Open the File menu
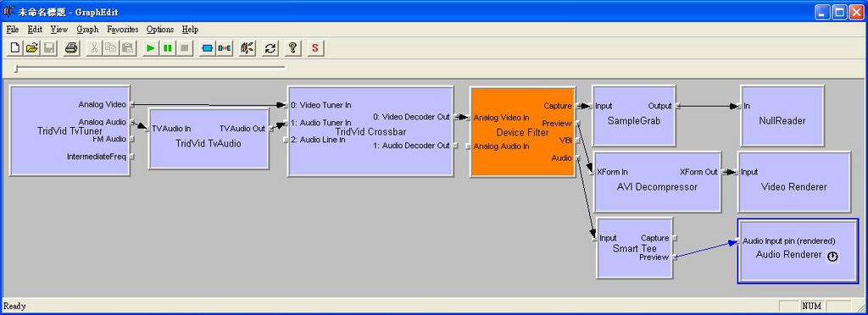The width and height of the screenshot is (868, 315). click(x=12, y=30)
